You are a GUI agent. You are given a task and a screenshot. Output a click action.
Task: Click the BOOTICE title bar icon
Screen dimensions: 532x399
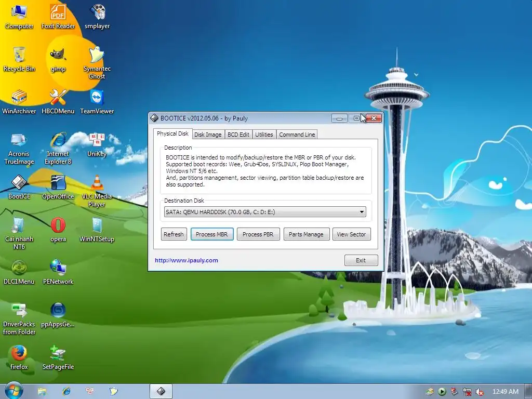coord(154,118)
